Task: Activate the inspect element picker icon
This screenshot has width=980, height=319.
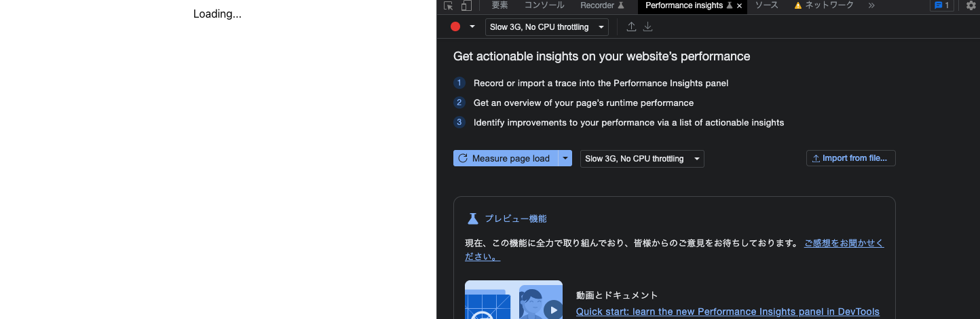Action: [x=448, y=5]
